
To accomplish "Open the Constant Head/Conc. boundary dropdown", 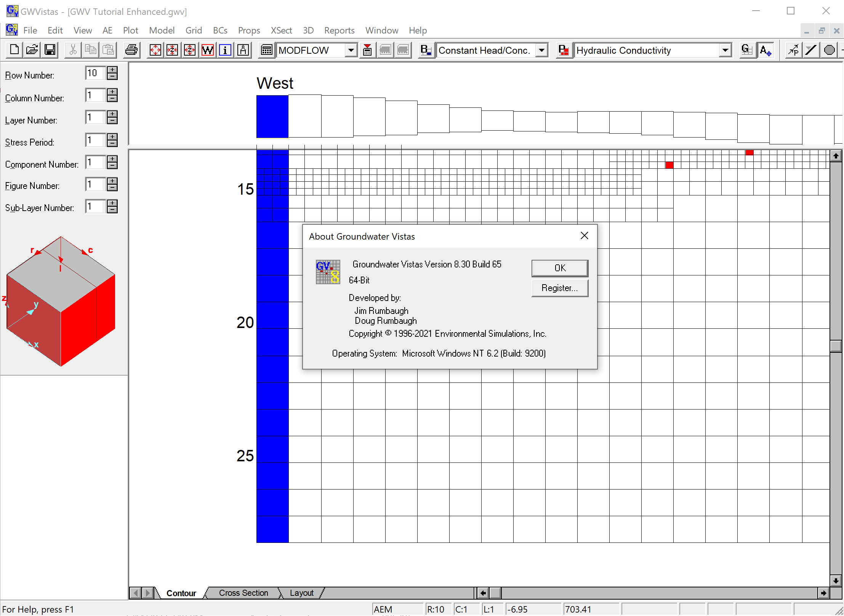I will pyautogui.click(x=541, y=50).
